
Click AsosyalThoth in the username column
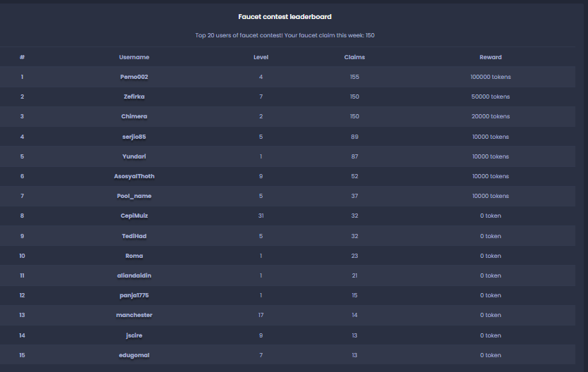click(x=134, y=176)
